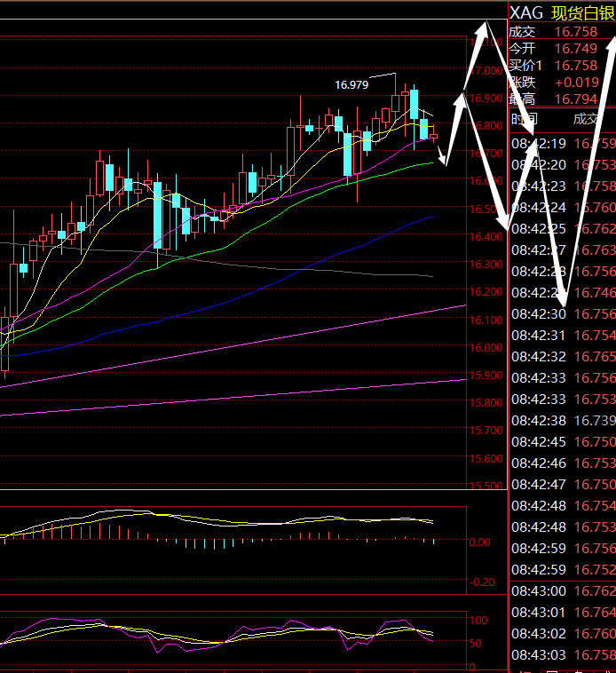Select the tick row at 08:42:27
616x673 pixels.
[x=563, y=249]
